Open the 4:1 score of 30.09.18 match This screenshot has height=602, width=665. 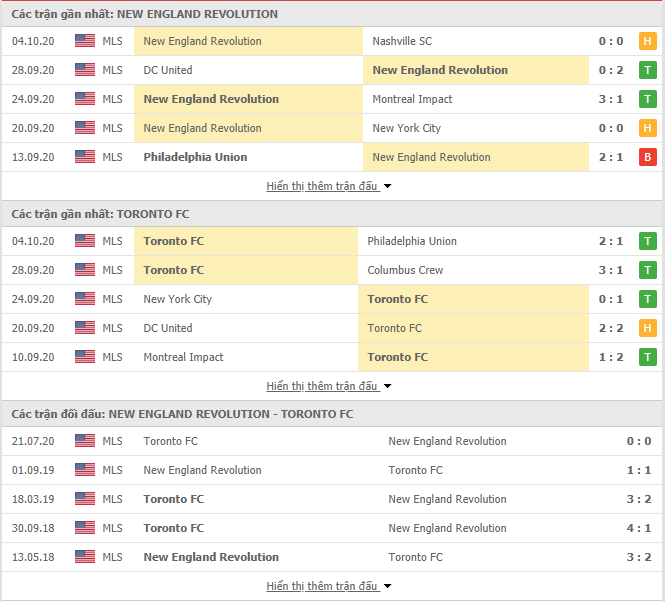tap(639, 528)
